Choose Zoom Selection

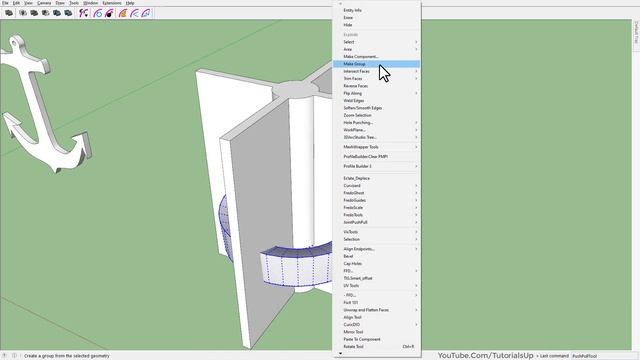pos(376,116)
